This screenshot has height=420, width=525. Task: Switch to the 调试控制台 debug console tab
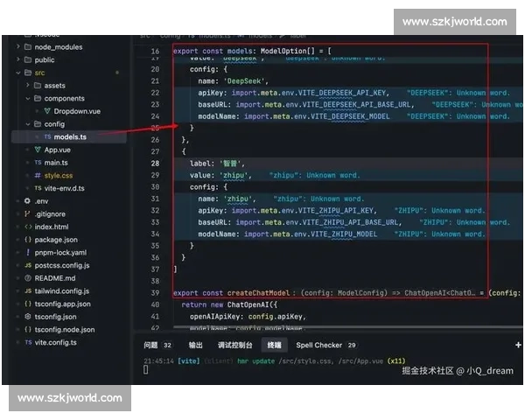[235, 345]
